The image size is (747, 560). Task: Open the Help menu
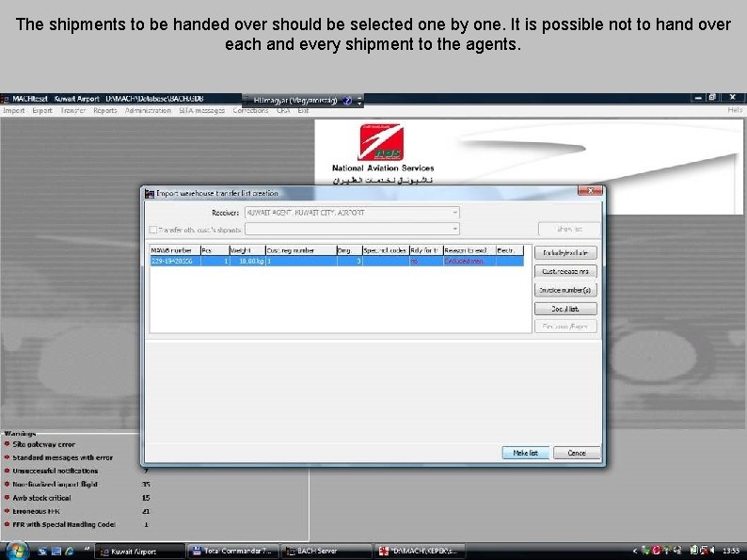click(735, 110)
